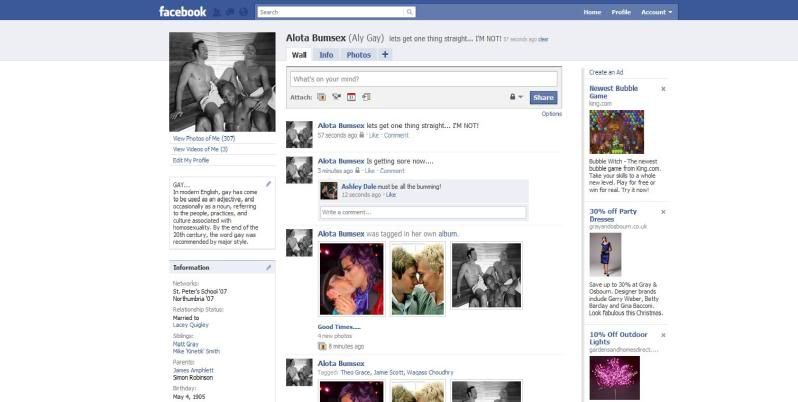Click the Share button
Screen dimensions: 798x402
point(544,98)
